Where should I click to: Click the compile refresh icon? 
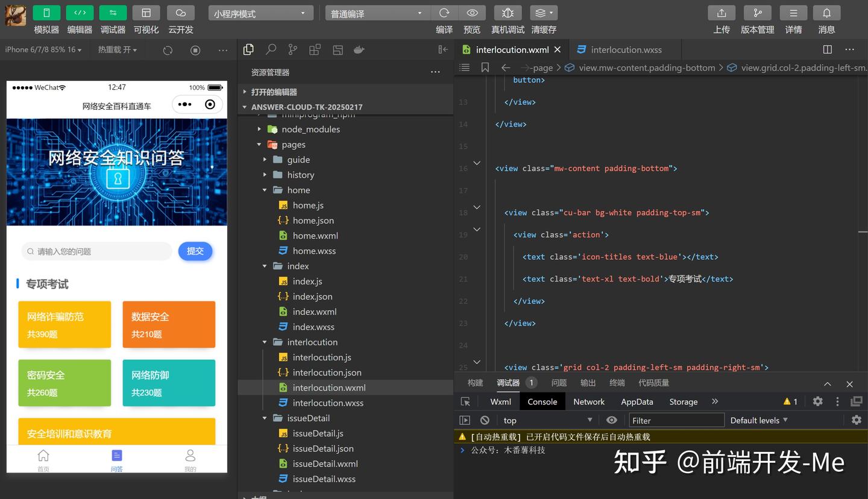[444, 13]
